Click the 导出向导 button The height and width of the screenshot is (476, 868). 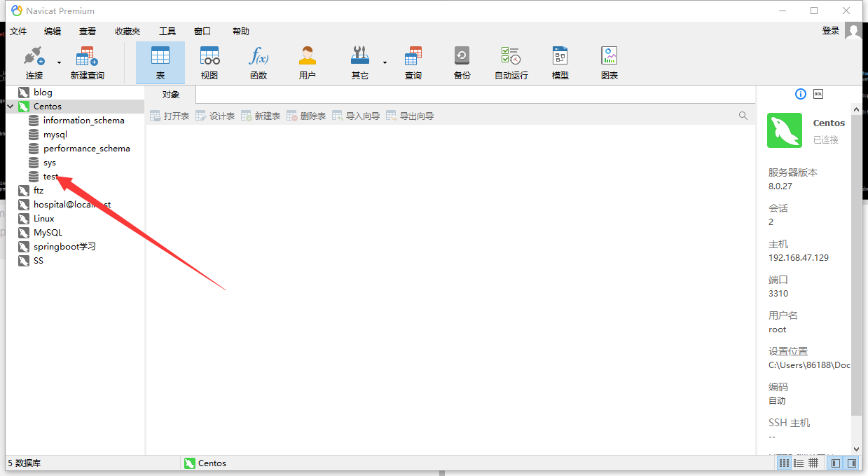pos(410,116)
